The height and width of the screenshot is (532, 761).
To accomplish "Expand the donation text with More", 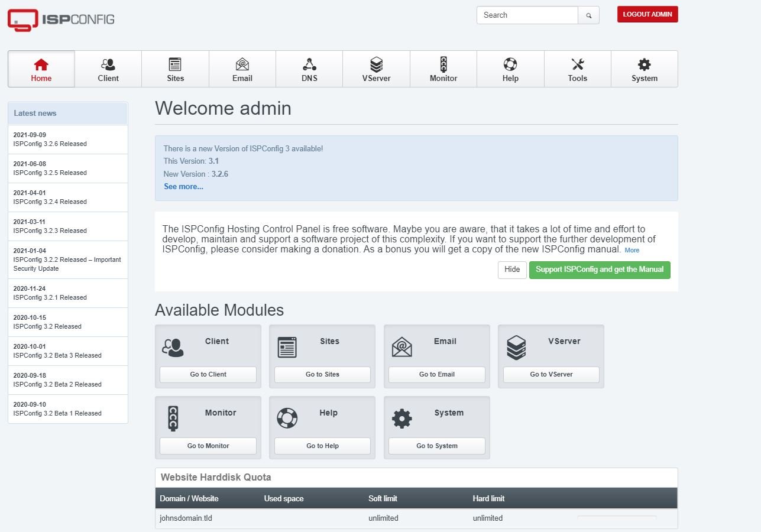I will pyautogui.click(x=632, y=250).
